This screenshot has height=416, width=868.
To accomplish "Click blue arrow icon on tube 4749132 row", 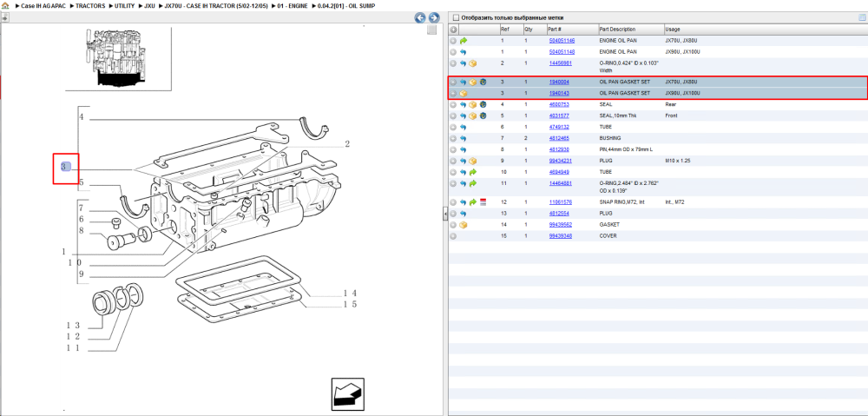I will pyautogui.click(x=464, y=128).
